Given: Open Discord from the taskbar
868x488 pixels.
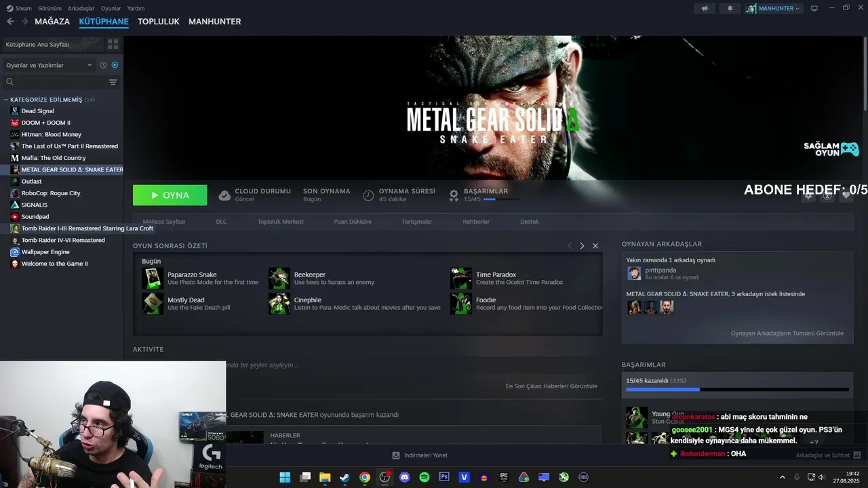Looking at the screenshot, I should 405,477.
